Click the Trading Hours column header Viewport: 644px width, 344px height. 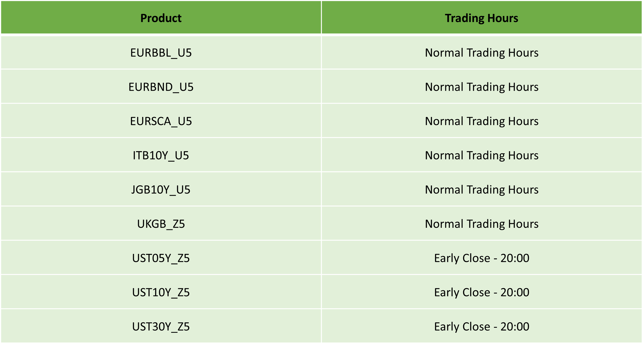tap(481, 17)
